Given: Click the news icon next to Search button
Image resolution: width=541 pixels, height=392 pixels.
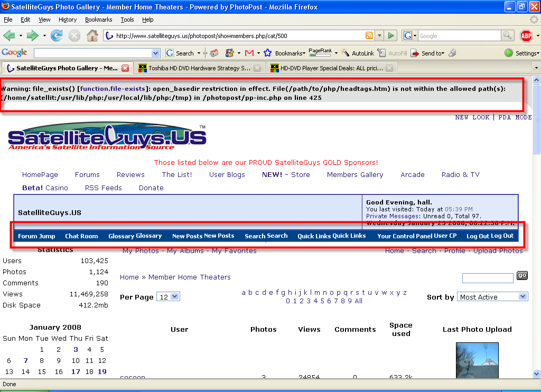Looking at the screenshot, I should 214,53.
